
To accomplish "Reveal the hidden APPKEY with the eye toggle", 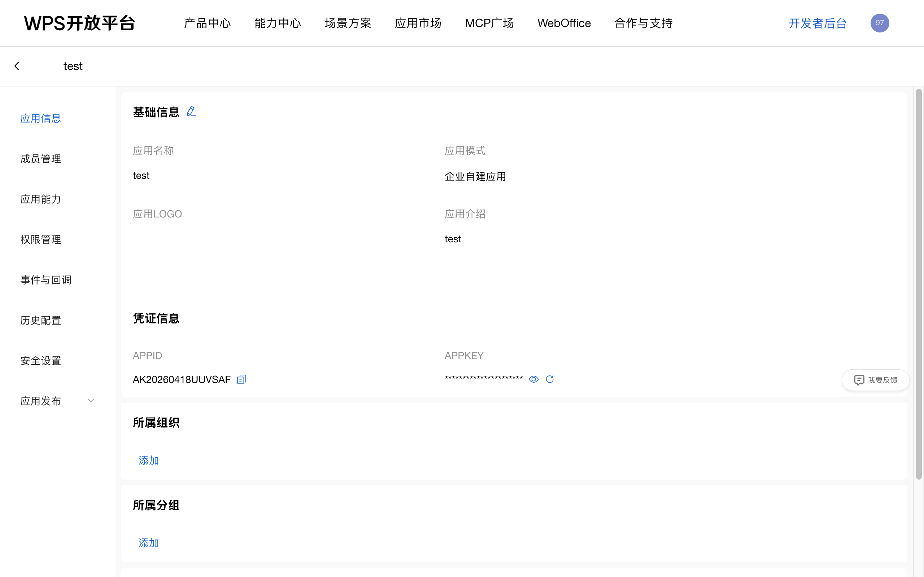I will click(x=533, y=379).
